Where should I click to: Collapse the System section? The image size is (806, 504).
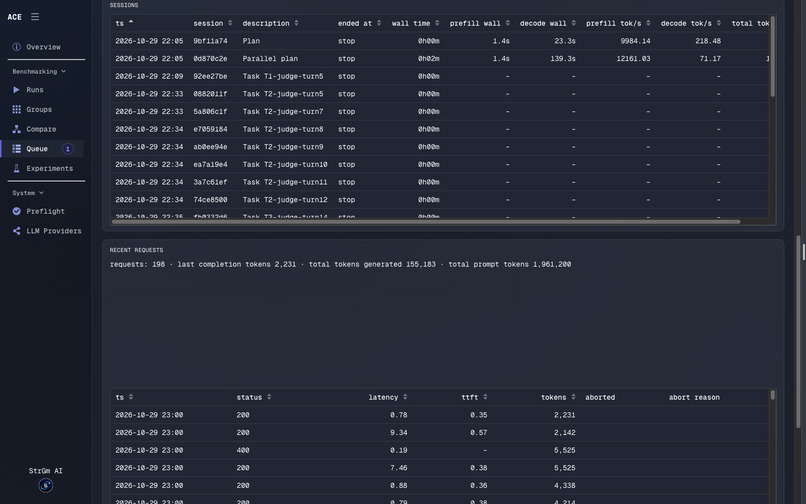tap(28, 193)
